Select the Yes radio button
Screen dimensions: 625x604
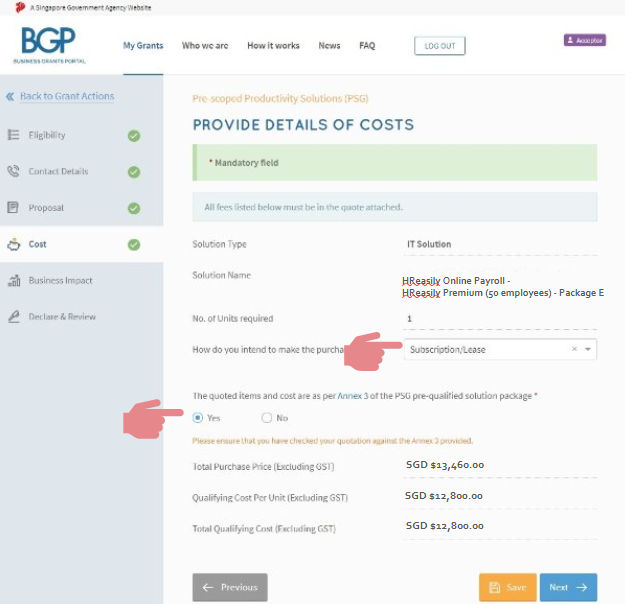pyautogui.click(x=197, y=418)
